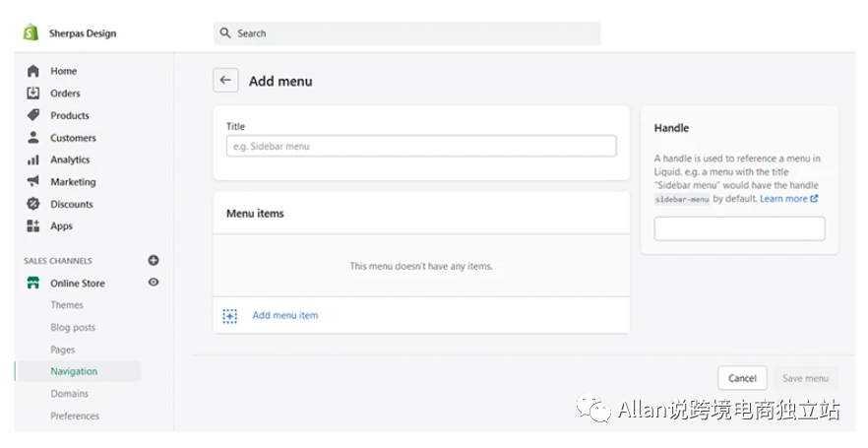
Task: Click the dashed plus add-item icon
Action: tap(229, 316)
